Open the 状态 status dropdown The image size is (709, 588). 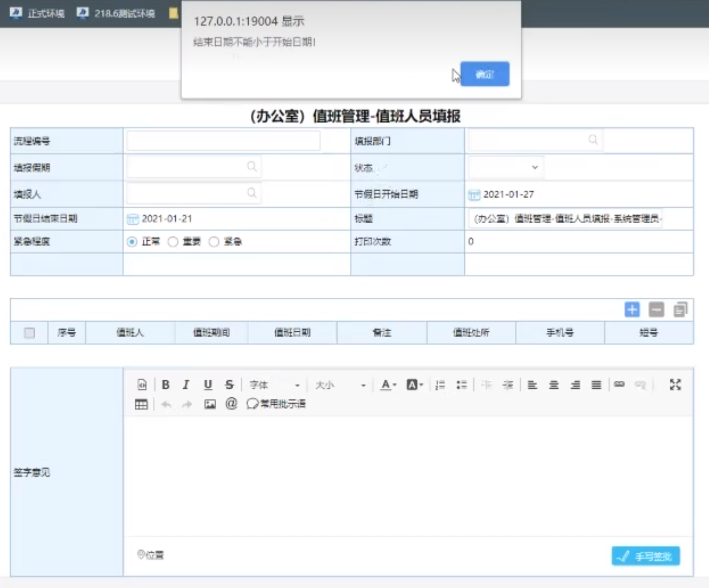pos(505,167)
